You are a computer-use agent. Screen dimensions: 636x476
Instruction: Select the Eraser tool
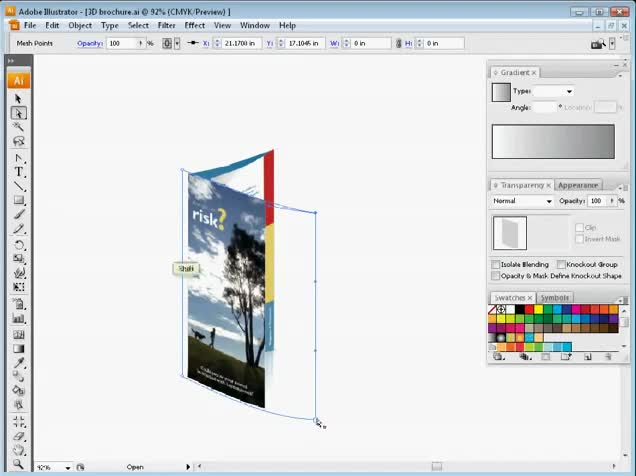click(18, 436)
